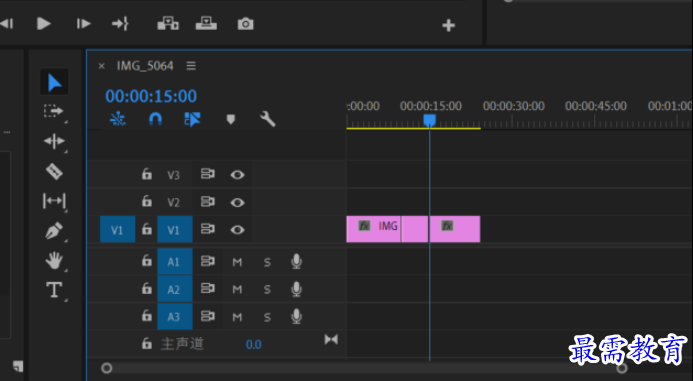Open the IMG_5064 sequence panel menu

click(x=191, y=66)
